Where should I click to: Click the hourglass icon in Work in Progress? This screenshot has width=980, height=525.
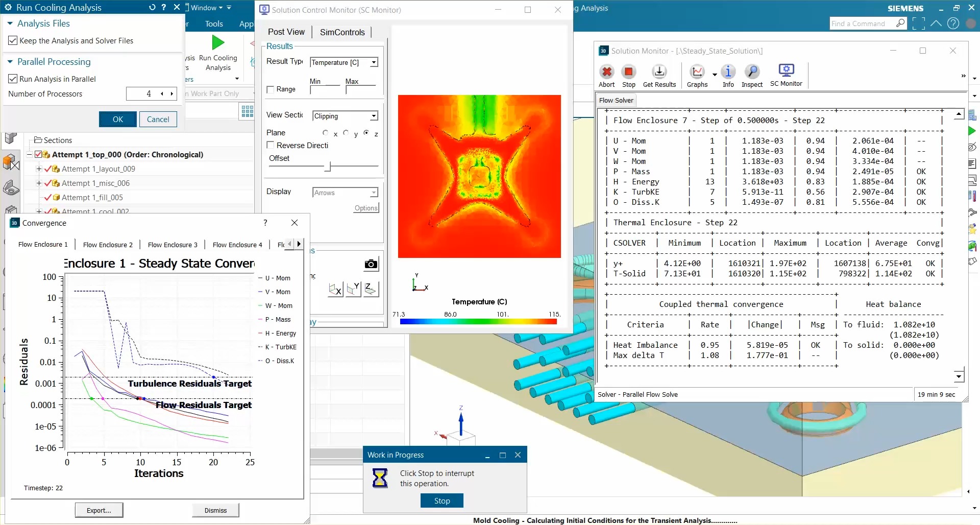click(x=380, y=479)
